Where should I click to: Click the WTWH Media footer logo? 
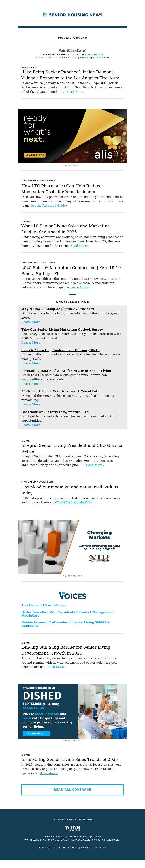[72, 828]
